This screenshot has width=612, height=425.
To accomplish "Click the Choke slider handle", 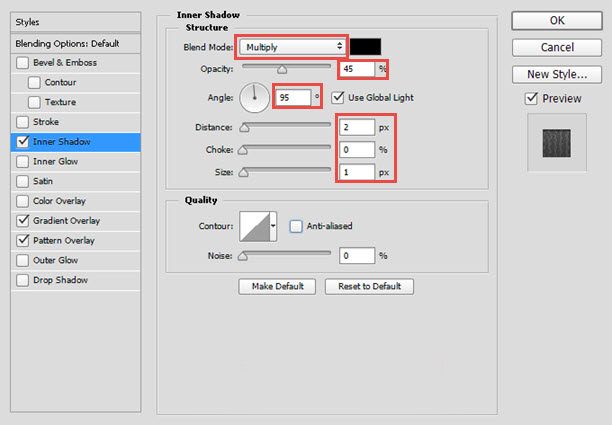I will [243, 150].
